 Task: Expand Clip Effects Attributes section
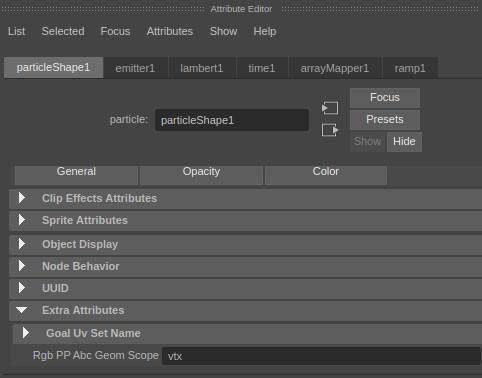point(22,198)
